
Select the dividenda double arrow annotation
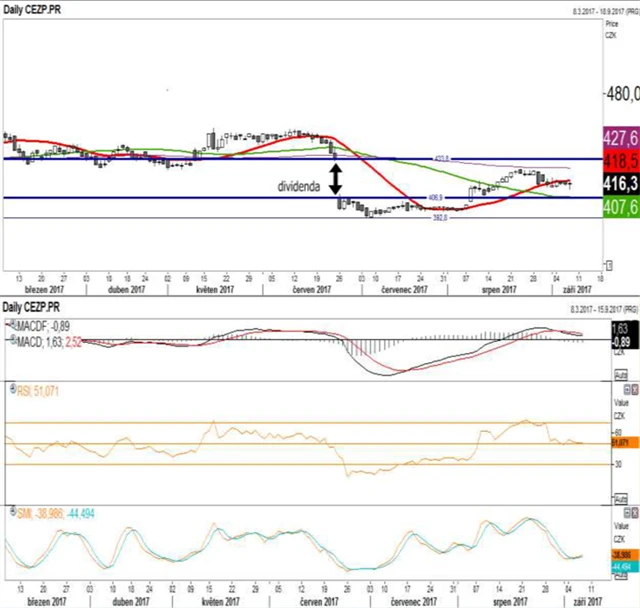coord(336,178)
